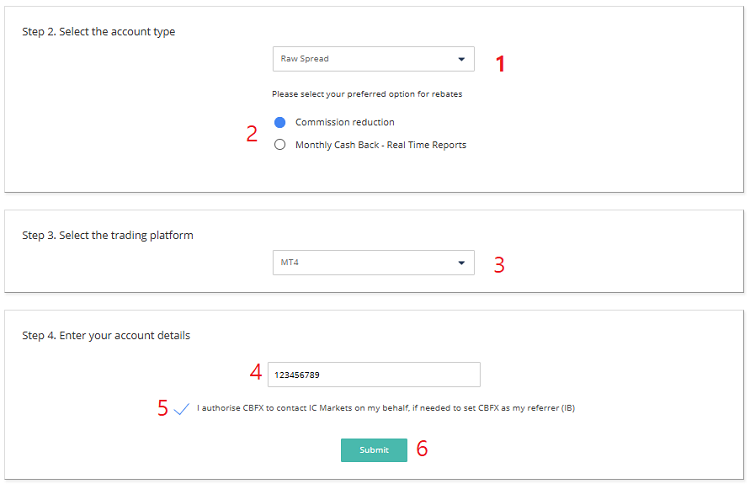750x489 pixels.
Task: Focus the account number field showing 123456789
Action: 373,375
